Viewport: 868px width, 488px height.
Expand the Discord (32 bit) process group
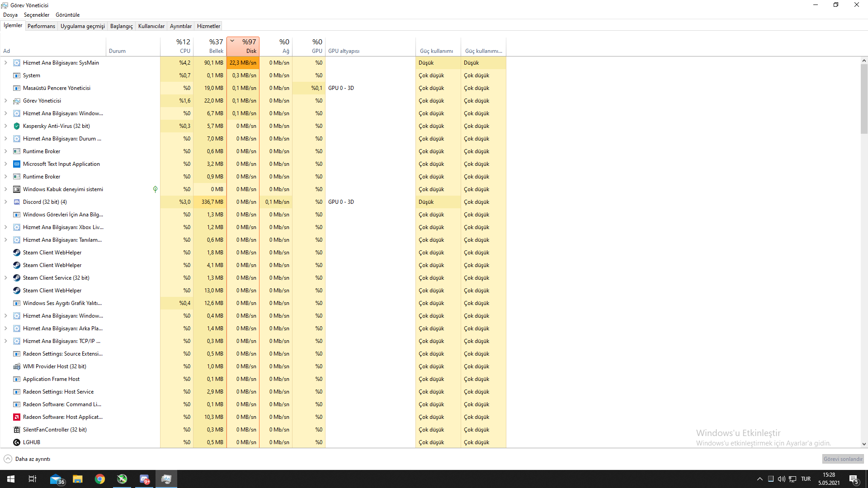(5, 202)
